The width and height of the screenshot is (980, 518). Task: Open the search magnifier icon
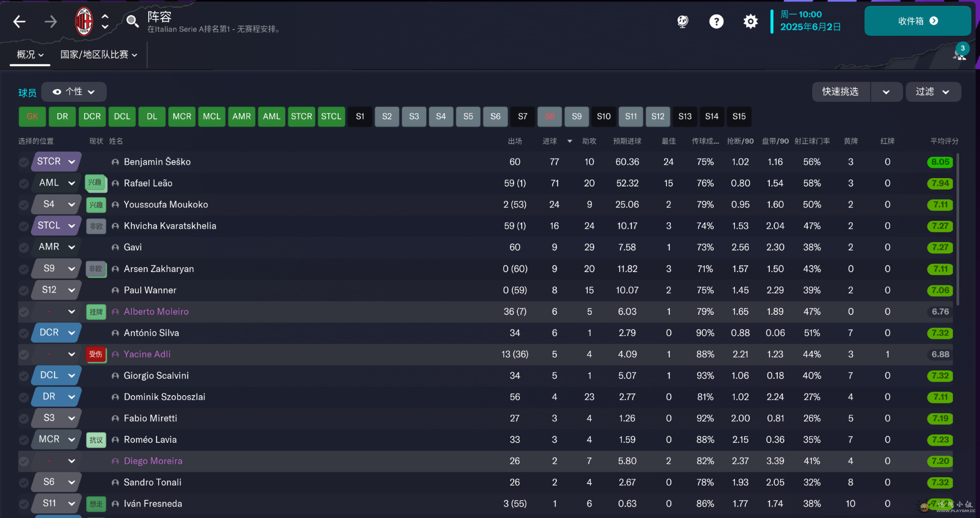click(x=132, y=21)
